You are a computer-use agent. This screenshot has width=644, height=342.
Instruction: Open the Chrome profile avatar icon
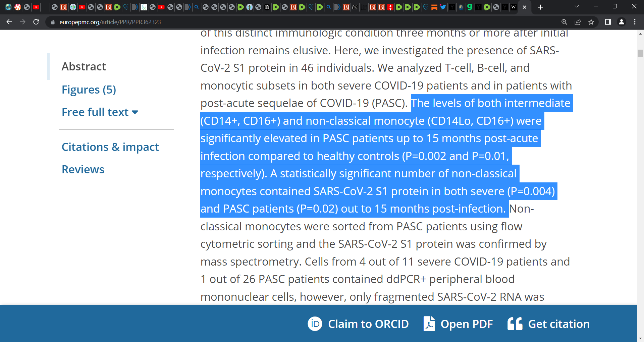(621, 22)
